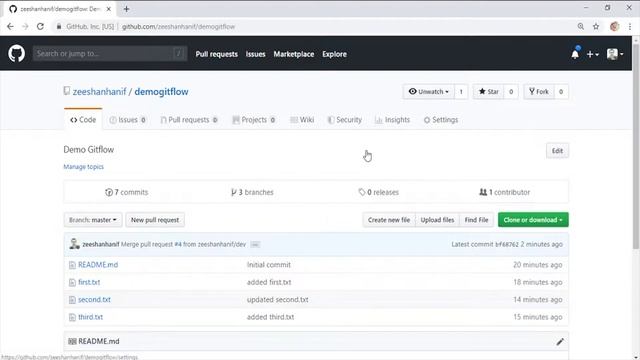This screenshot has width=640, height=360.
Task: View the 3 branches
Action: (x=252, y=192)
